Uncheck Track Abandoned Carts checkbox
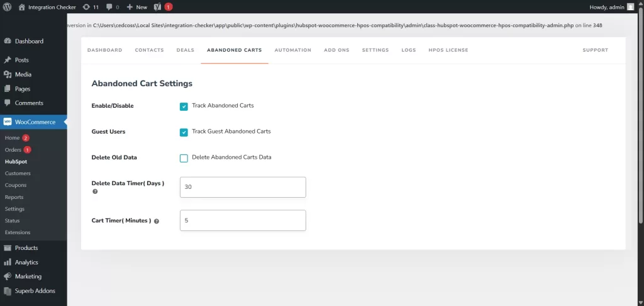 pos(184,106)
